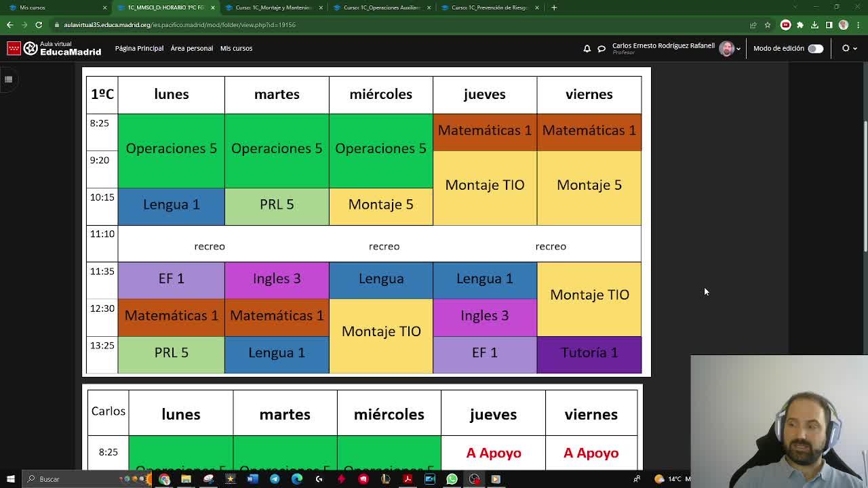Open the Chrome tab search chevron
The width and height of the screenshot is (868, 488).
pos(795,7)
